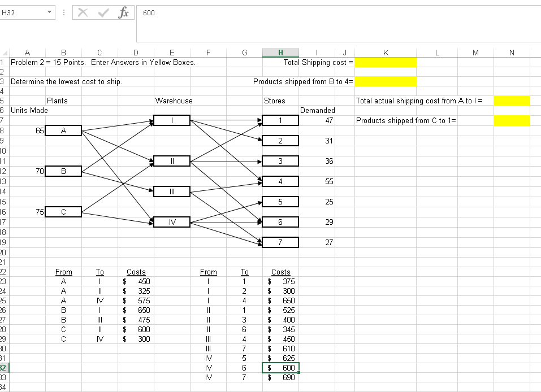Select row header 32
Image resolution: width=541 pixels, height=392 pixels.
point(5,368)
